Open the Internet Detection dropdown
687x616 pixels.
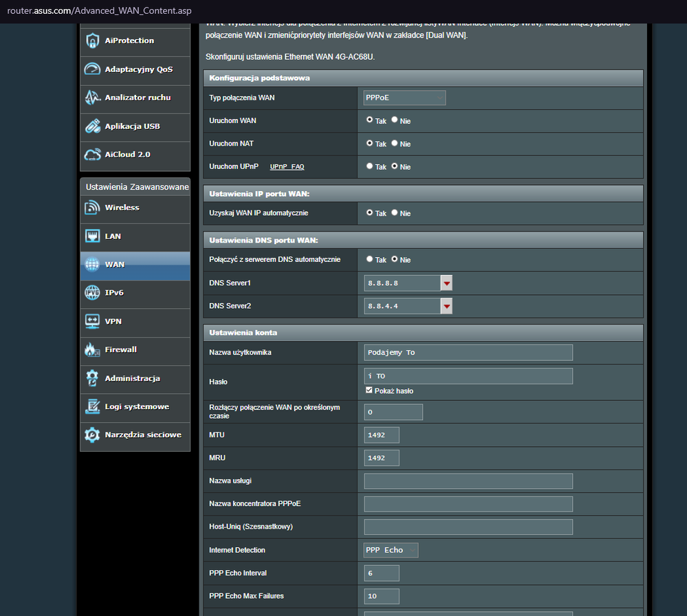click(391, 550)
